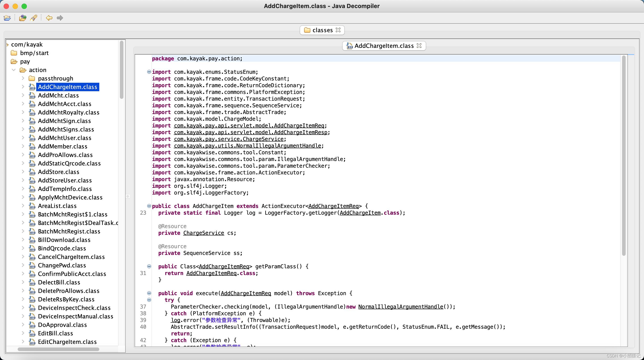Click the Back navigation arrow
Image resolution: width=644 pixels, height=360 pixels.
(x=49, y=18)
